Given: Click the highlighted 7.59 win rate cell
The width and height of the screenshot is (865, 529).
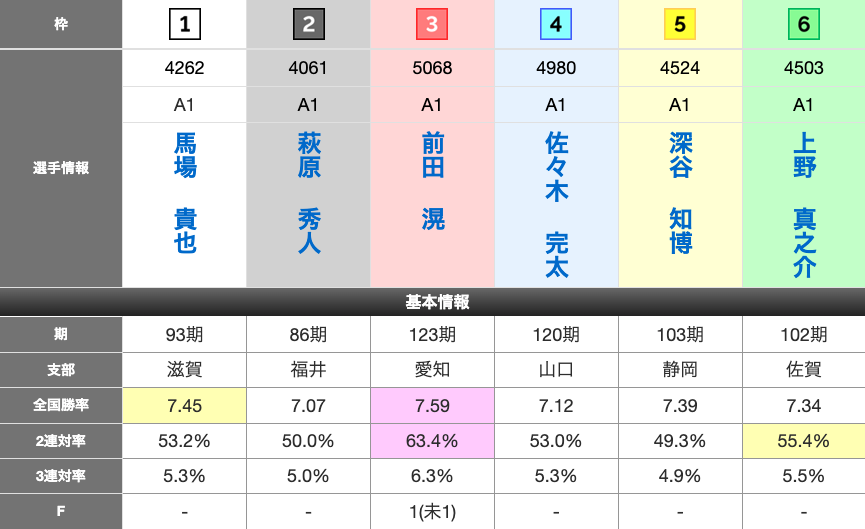Looking at the screenshot, I should point(432,405).
